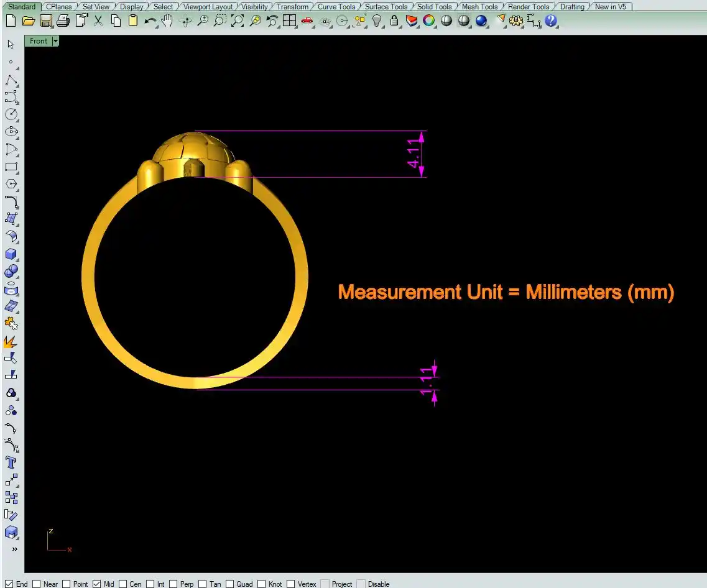Select the Polyline tool
The height and width of the screenshot is (588, 707).
(x=11, y=81)
